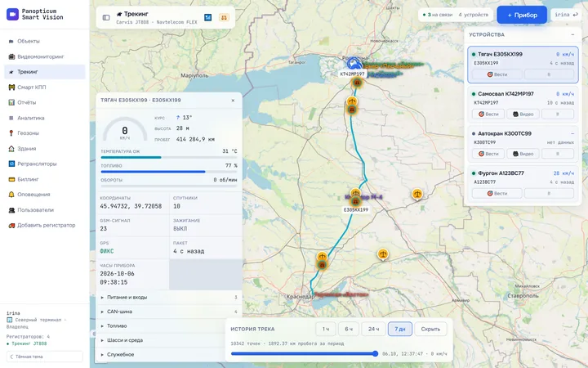Click the 3 на связи status indicator

tap(437, 15)
